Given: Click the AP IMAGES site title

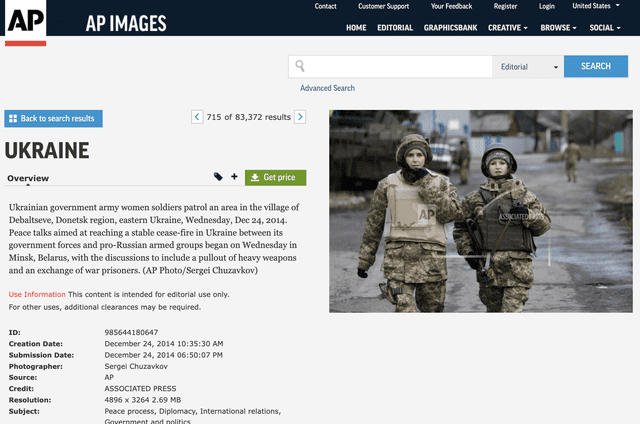Looking at the screenshot, I should click(126, 24).
